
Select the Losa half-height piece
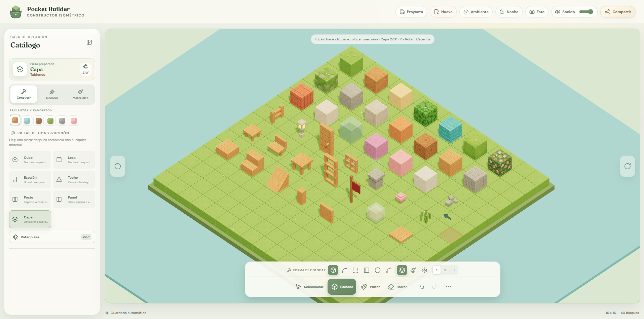point(74,160)
